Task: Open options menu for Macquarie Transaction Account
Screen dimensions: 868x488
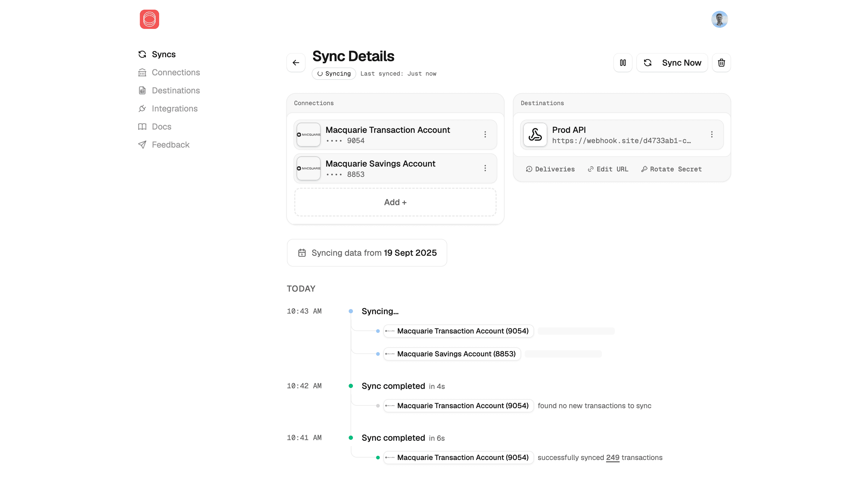Action: point(485,134)
